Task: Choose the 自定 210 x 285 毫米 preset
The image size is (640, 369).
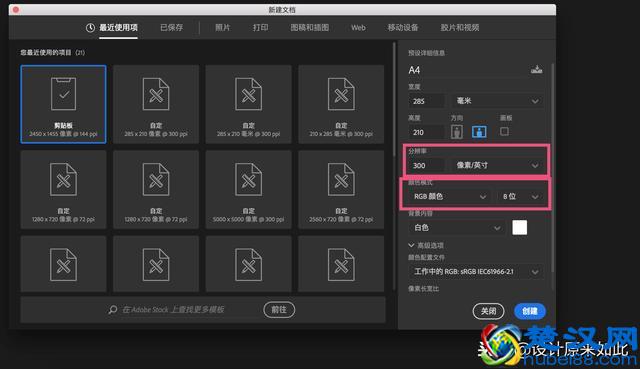Action: [x=341, y=104]
